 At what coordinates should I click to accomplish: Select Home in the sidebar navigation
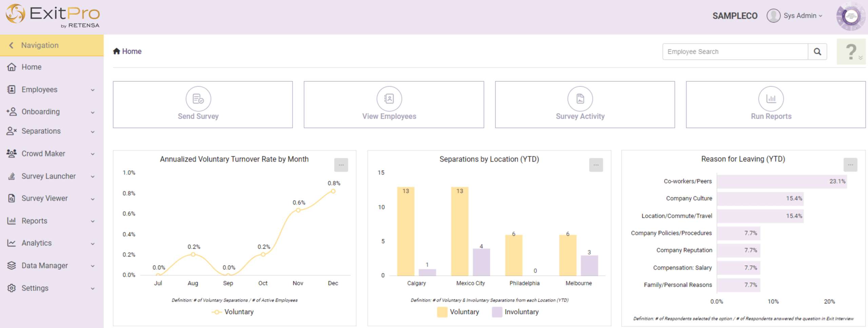pos(31,67)
